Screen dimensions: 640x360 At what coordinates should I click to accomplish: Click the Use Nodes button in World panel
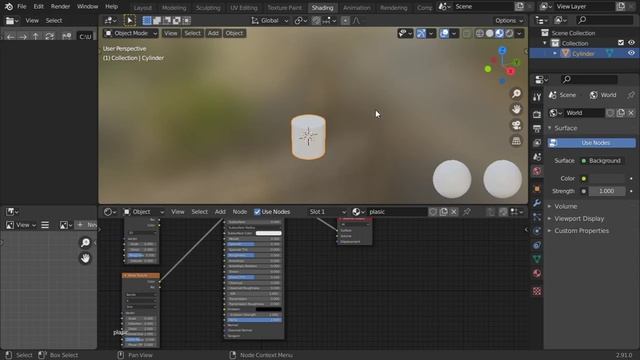[x=591, y=143]
